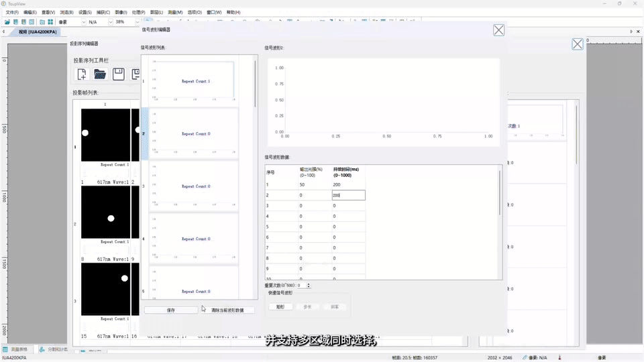Viewport: 644px width, 362px height.
Task: Click the 矩形 quick waveform button
Action: pyautogui.click(x=280, y=306)
